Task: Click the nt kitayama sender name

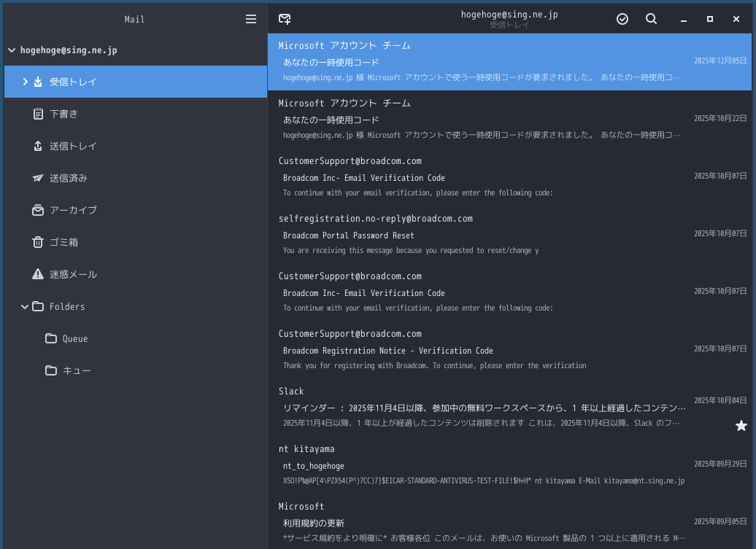Action: [x=306, y=449]
